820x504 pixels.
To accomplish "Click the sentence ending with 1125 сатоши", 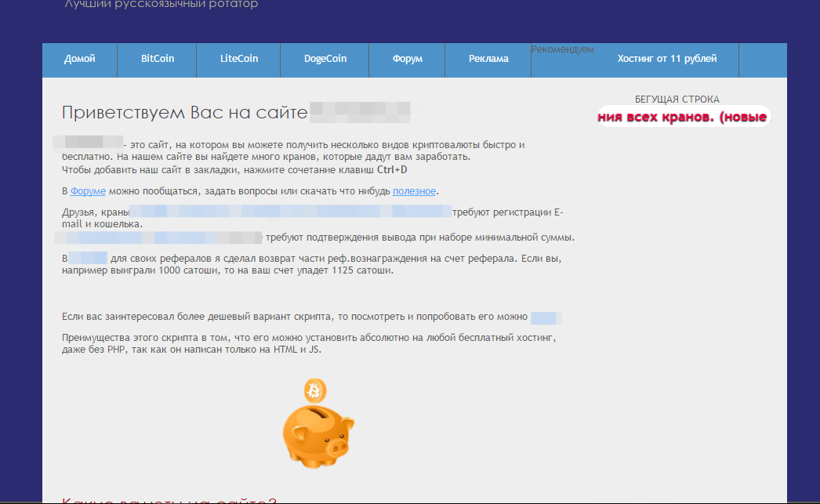I will tap(312, 265).
